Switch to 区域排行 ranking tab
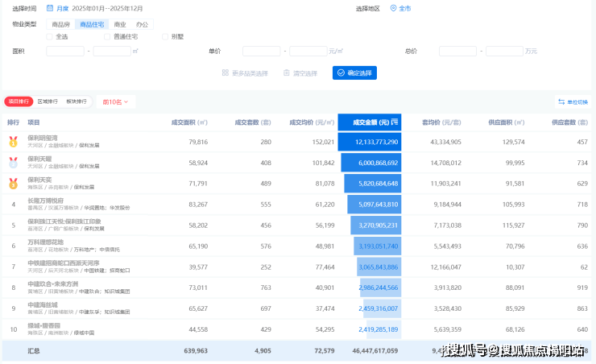 click(x=48, y=101)
